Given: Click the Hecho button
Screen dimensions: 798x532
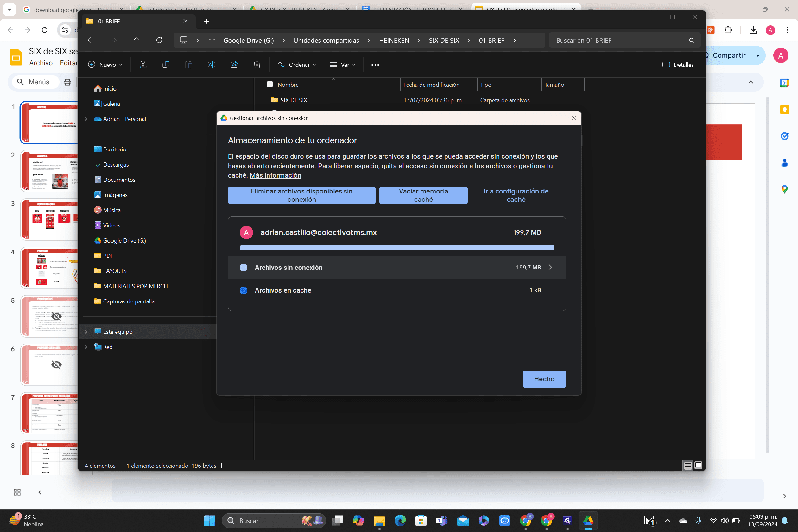Looking at the screenshot, I should pos(544,379).
